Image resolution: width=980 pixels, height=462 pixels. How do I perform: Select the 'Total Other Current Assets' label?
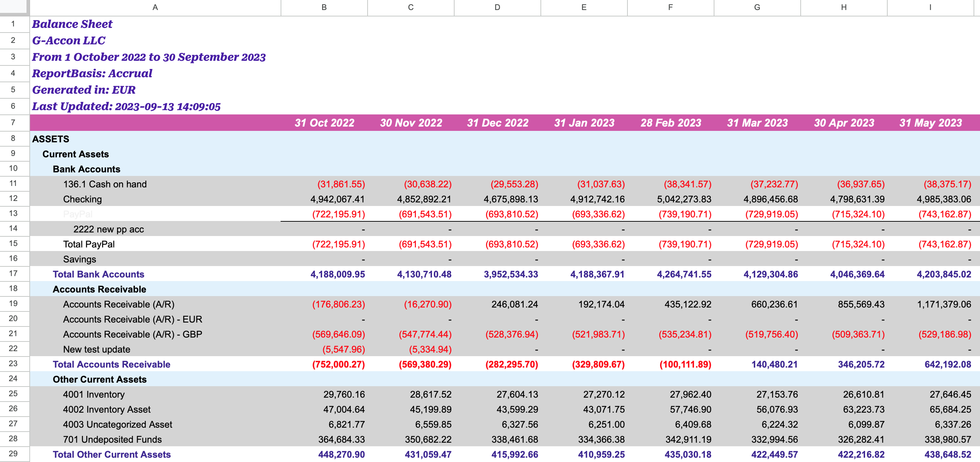point(112,454)
